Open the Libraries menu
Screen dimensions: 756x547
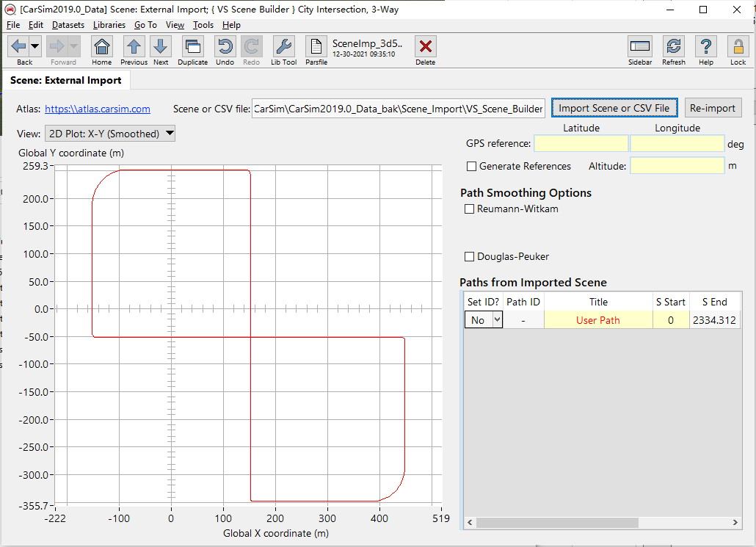tap(109, 25)
